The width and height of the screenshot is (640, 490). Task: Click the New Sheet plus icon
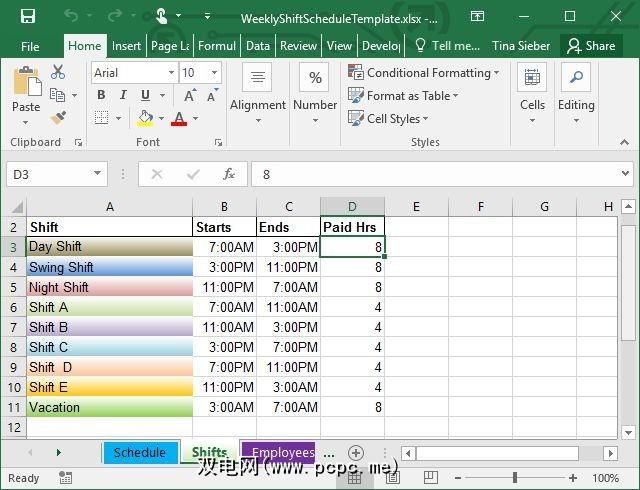coord(356,453)
